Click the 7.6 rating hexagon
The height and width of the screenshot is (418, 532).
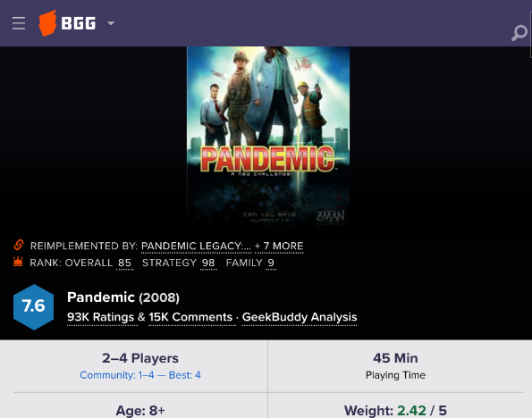34,307
